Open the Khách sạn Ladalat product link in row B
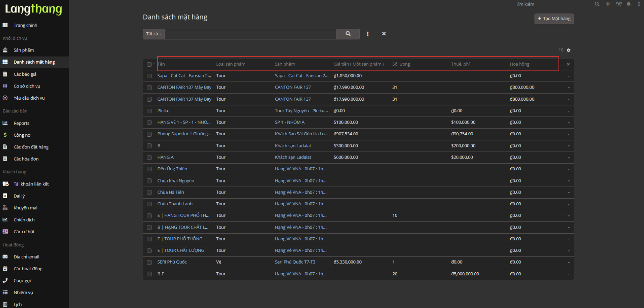This screenshot has width=644, height=308. (293, 146)
